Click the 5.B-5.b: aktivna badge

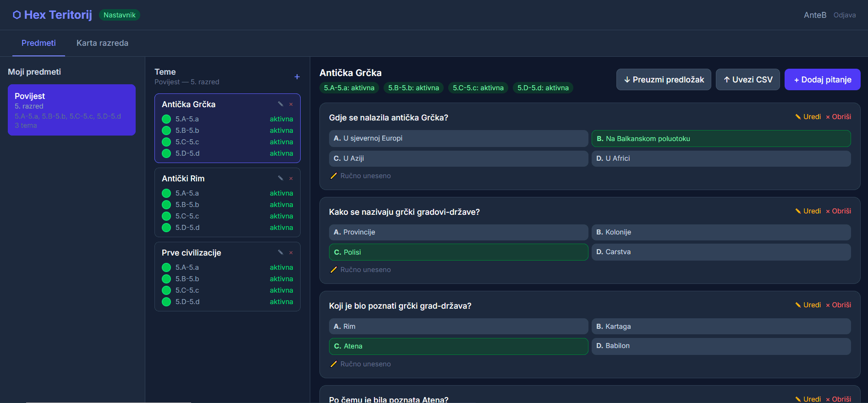point(413,88)
